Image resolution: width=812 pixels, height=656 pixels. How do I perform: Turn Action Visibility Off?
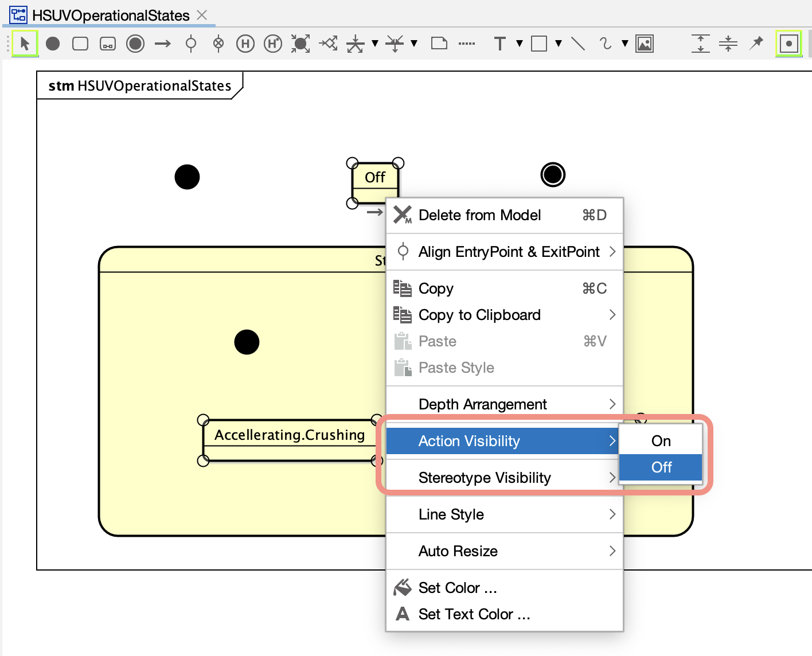coord(661,467)
